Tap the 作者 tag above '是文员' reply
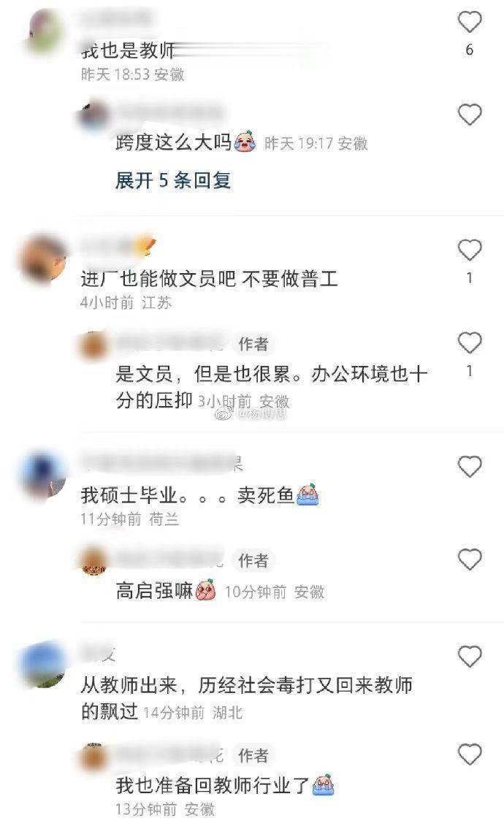This screenshot has width=504, height=826. [253, 344]
